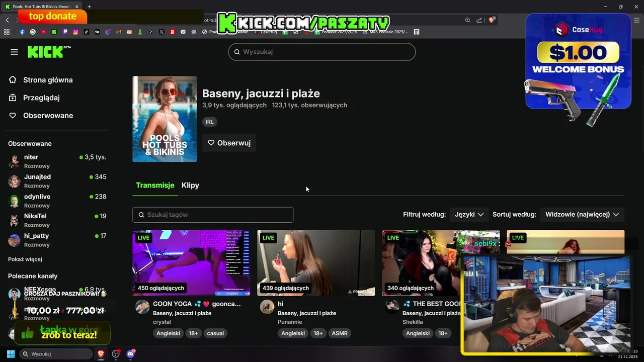Open the Języki filter dropdown

(469, 214)
